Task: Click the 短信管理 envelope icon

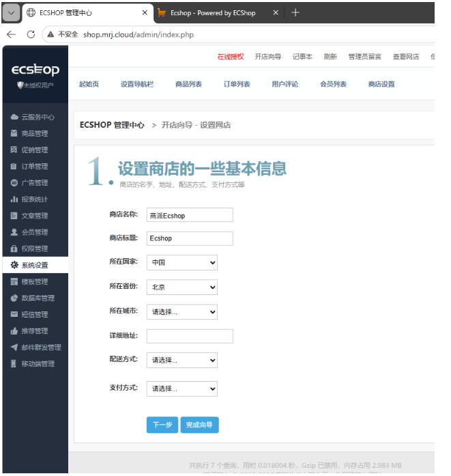Action: (x=14, y=314)
